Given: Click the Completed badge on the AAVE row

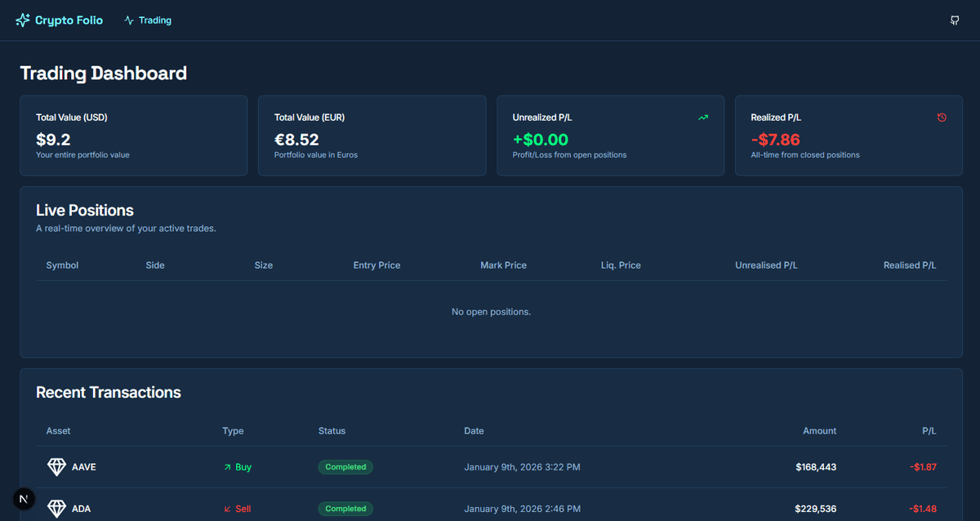Looking at the screenshot, I should click(345, 466).
